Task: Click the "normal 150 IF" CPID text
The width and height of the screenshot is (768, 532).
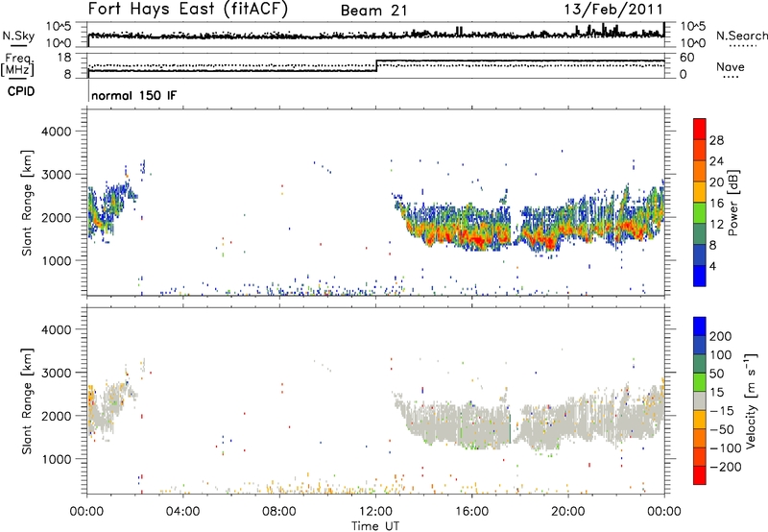Action: (x=133, y=95)
